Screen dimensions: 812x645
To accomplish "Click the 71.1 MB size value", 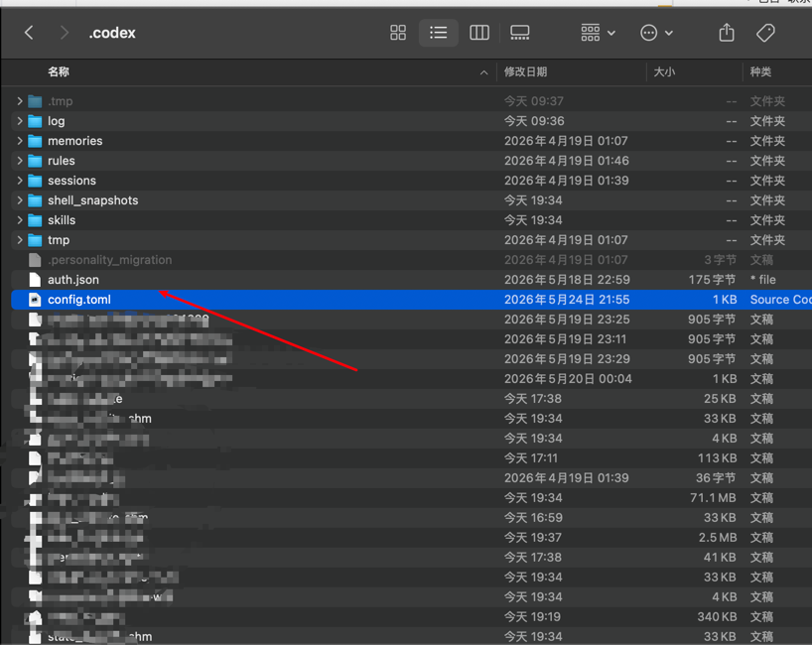I will [x=713, y=498].
